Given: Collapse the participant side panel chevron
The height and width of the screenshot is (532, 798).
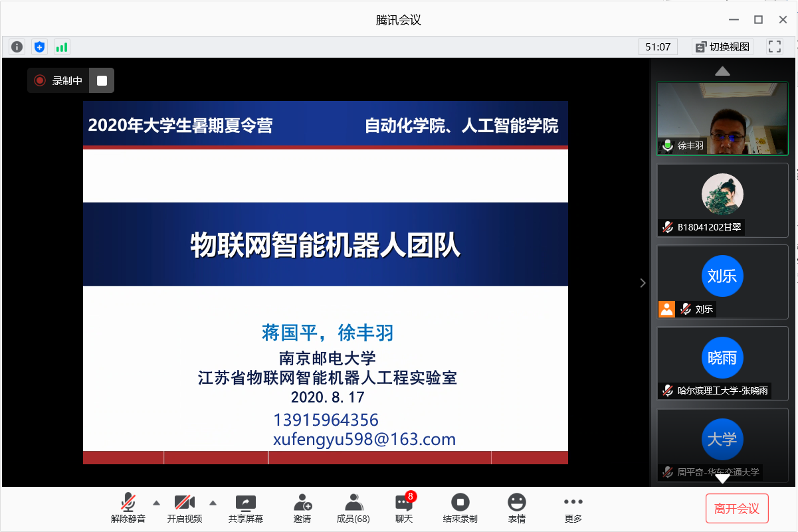Looking at the screenshot, I should [643, 283].
